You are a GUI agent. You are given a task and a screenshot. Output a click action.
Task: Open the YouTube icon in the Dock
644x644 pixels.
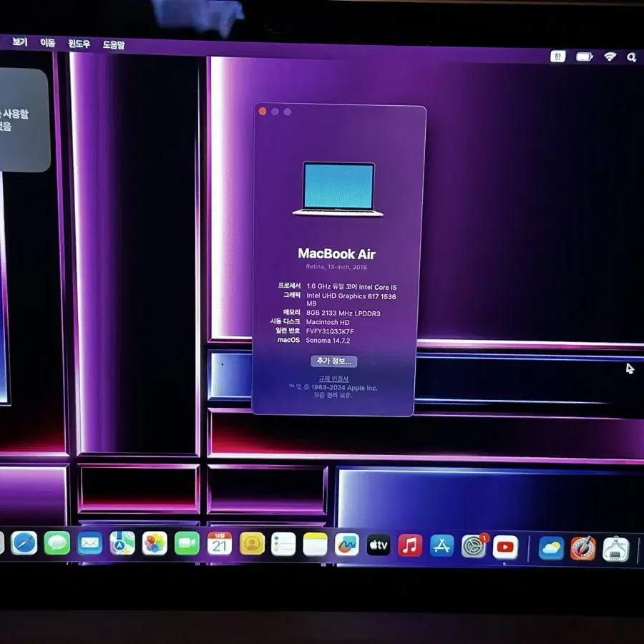coord(505,547)
